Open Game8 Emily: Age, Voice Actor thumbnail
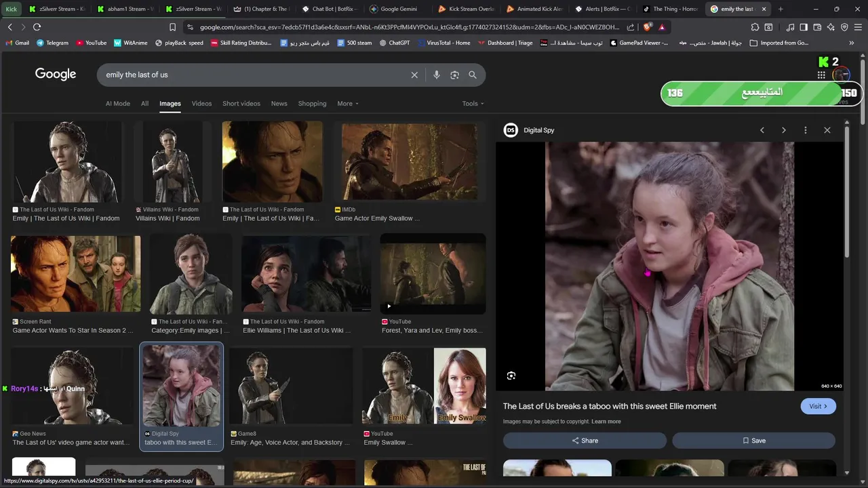 point(291,386)
